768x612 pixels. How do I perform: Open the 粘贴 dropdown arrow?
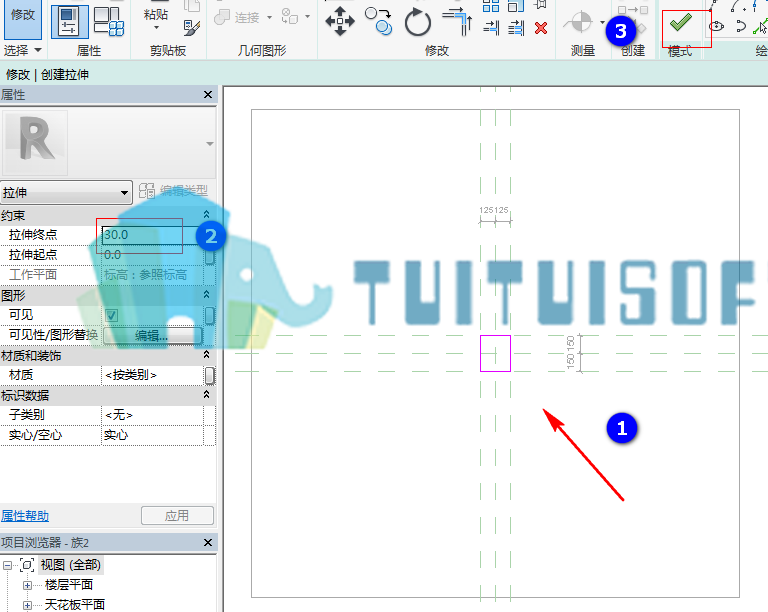point(156,28)
